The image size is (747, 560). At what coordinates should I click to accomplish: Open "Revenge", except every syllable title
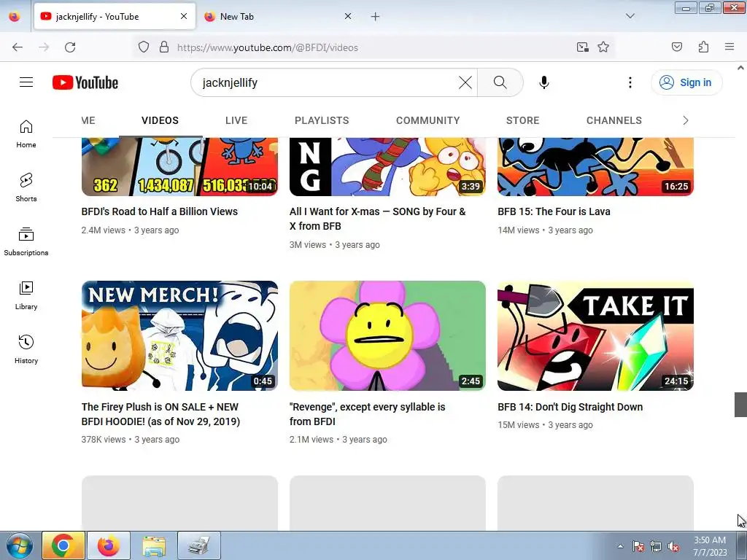368,414
